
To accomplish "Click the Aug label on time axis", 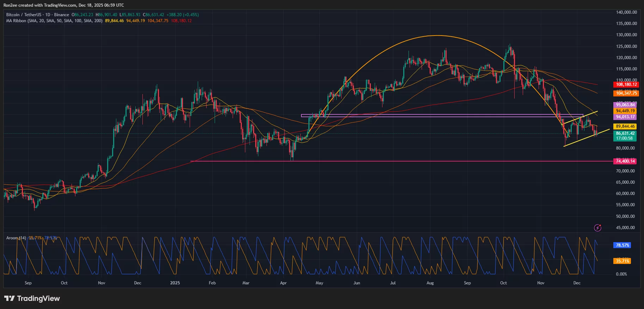I will coord(430,283).
